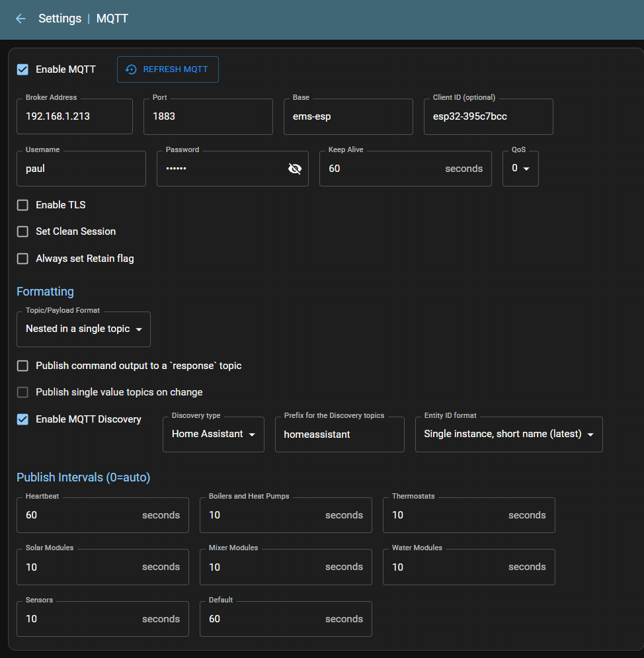Click the MQTT breadcrumb label
The width and height of the screenshot is (644, 658).
click(112, 19)
